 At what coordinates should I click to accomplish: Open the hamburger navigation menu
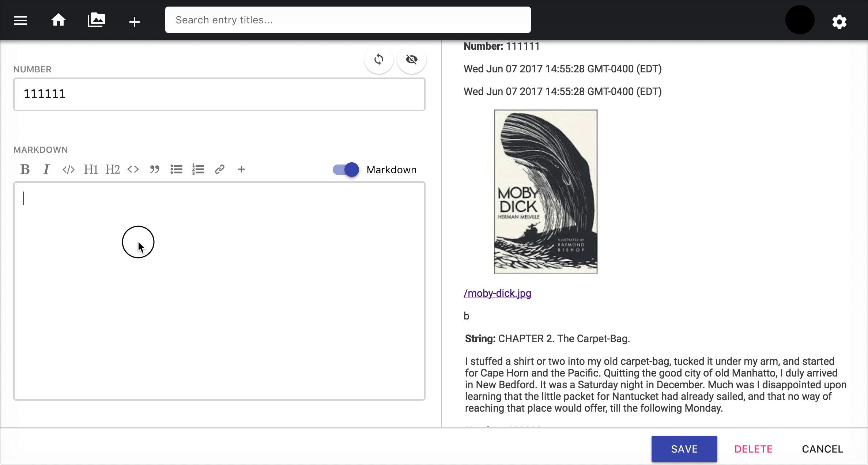pyautogui.click(x=20, y=20)
